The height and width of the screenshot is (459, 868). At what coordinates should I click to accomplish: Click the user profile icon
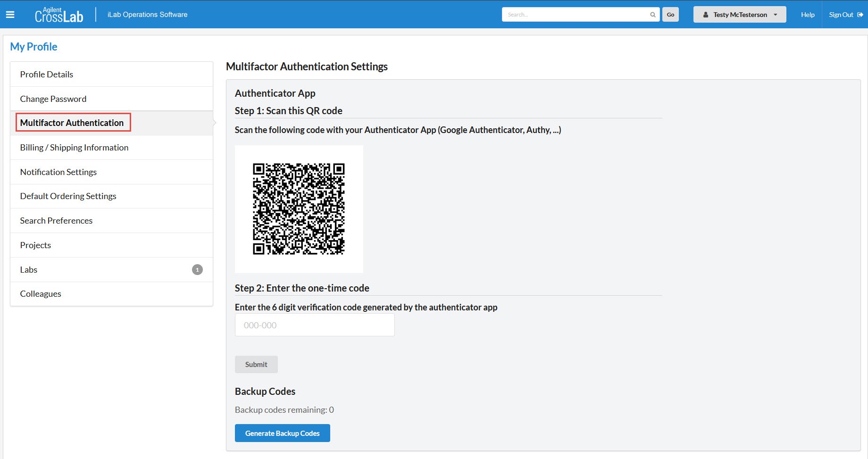(x=706, y=15)
